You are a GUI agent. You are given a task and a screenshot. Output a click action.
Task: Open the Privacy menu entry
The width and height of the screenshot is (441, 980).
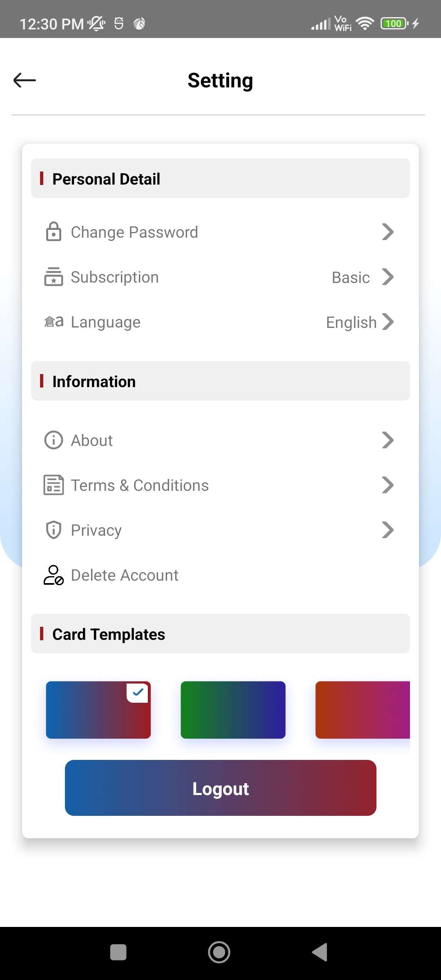96,530
